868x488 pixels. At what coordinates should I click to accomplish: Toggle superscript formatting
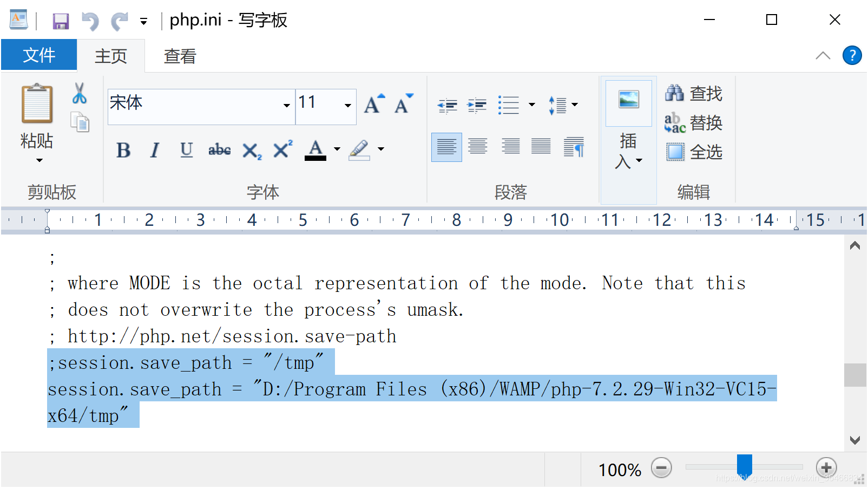point(283,150)
